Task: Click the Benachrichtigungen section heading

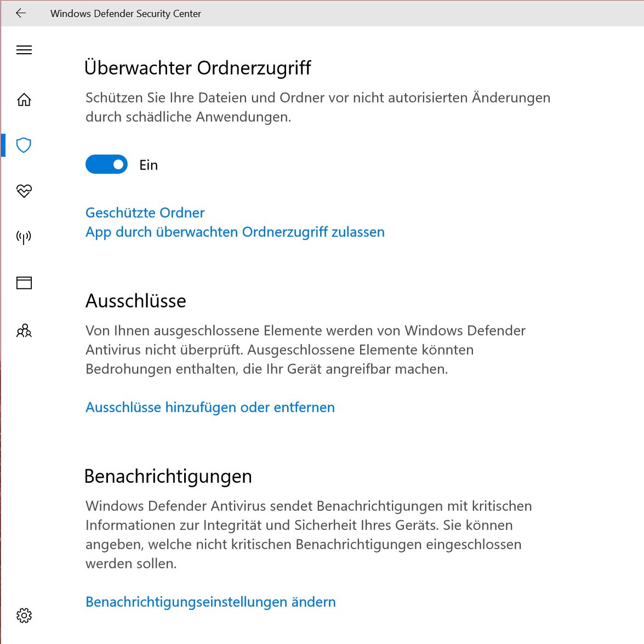Action: [x=168, y=476]
